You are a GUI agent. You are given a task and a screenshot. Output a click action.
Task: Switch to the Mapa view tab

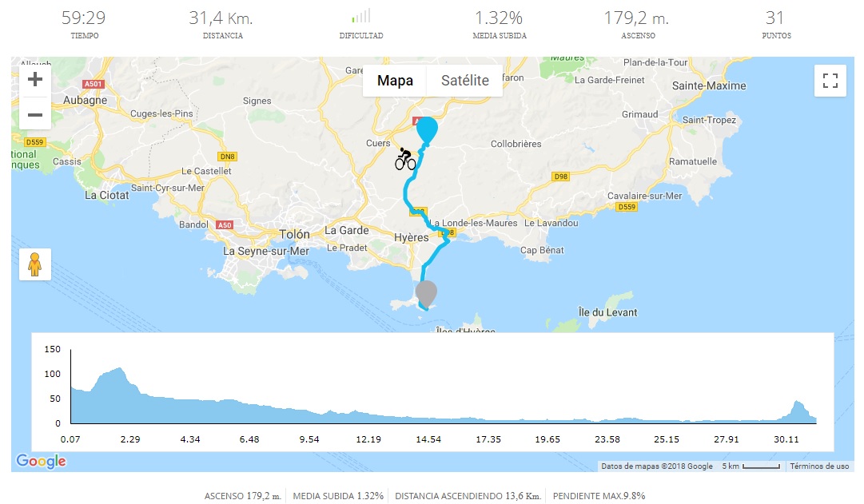click(396, 81)
